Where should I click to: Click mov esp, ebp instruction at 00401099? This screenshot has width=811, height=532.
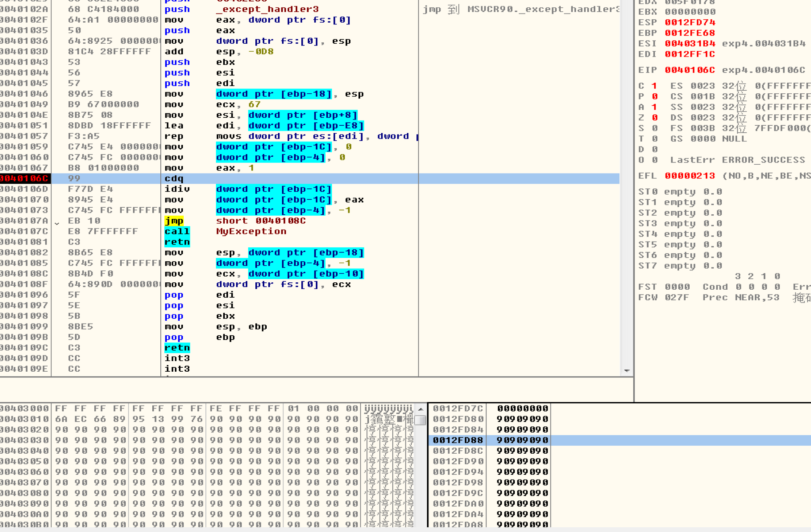216,326
